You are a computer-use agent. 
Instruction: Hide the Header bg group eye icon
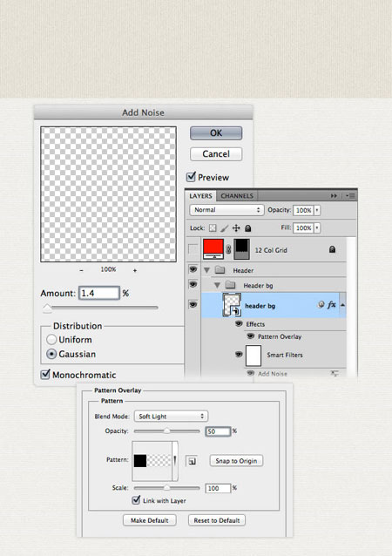[193, 284]
